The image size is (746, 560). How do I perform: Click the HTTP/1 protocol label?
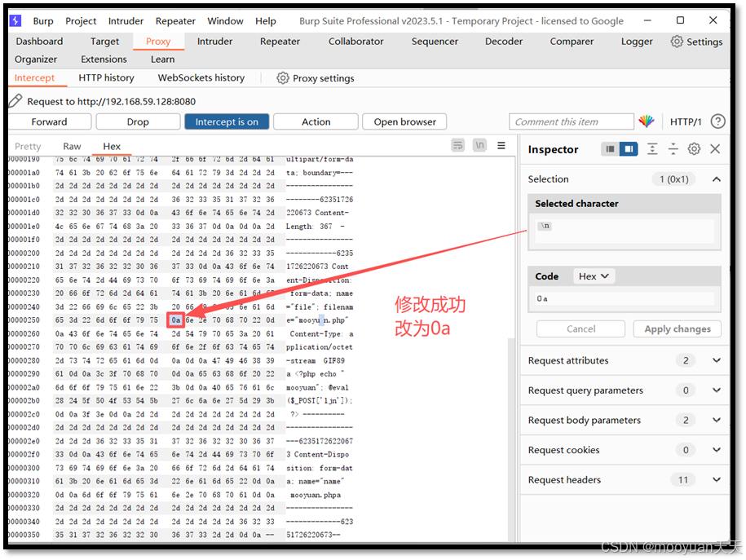pos(686,121)
